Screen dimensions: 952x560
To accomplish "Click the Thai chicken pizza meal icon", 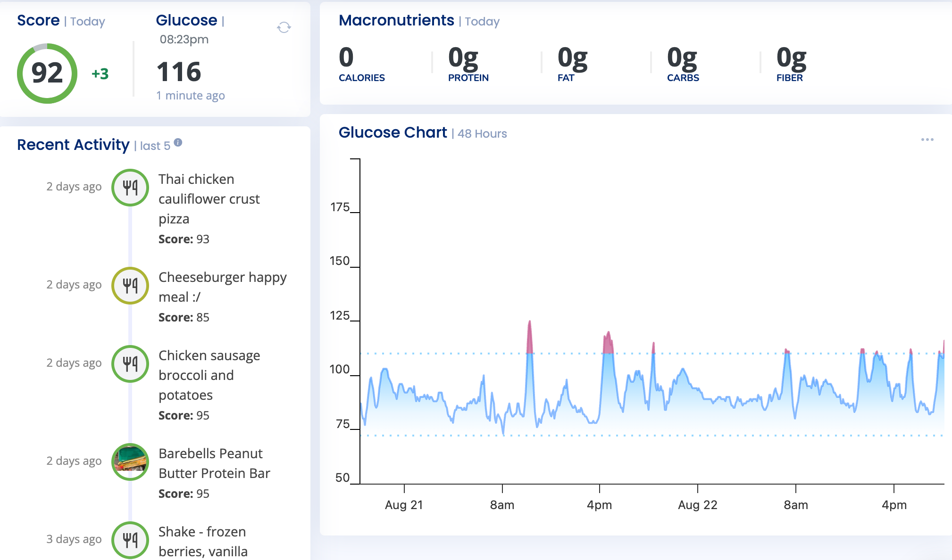I will pos(130,187).
